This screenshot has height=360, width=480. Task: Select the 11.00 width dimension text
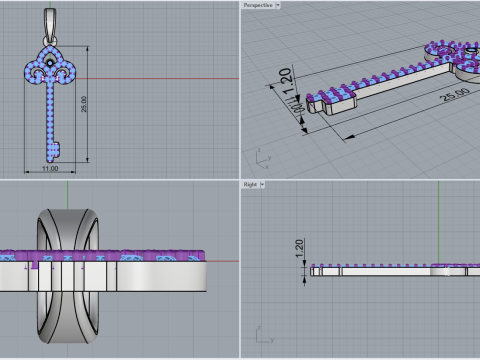coord(50,169)
